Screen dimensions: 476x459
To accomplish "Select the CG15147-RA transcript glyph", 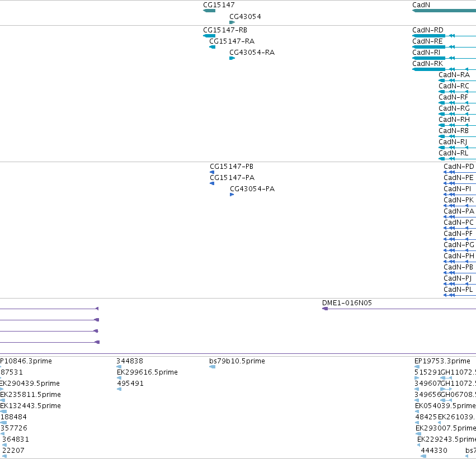I will pyautogui.click(x=213, y=47).
